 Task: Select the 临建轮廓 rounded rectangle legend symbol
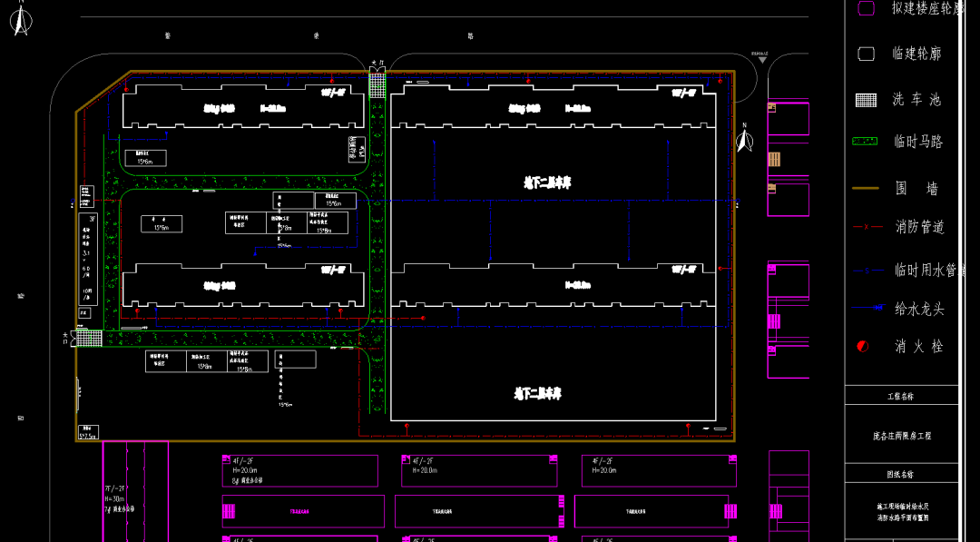(866, 54)
